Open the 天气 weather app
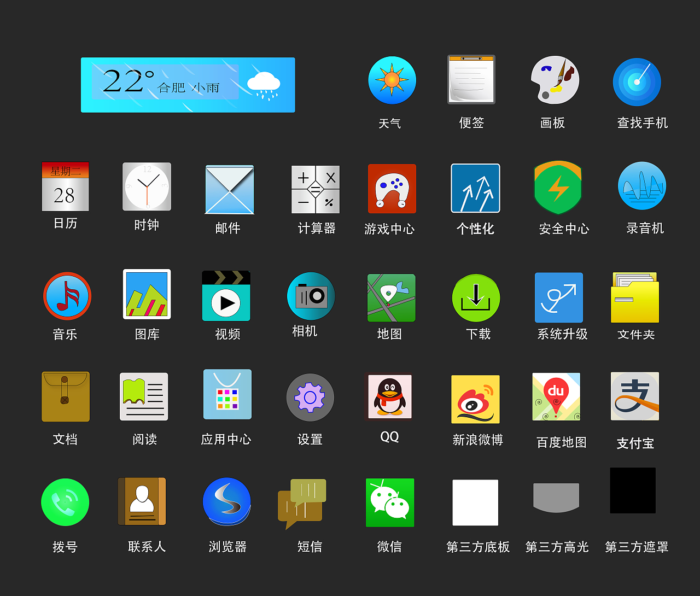 pyautogui.click(x=392, y=80)
